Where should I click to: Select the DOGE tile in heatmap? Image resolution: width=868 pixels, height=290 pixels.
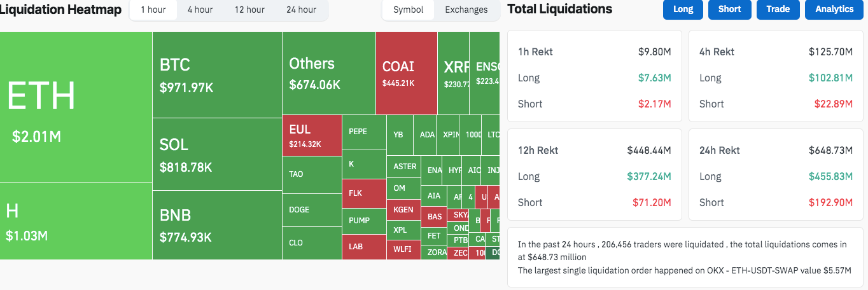[312, 210]
